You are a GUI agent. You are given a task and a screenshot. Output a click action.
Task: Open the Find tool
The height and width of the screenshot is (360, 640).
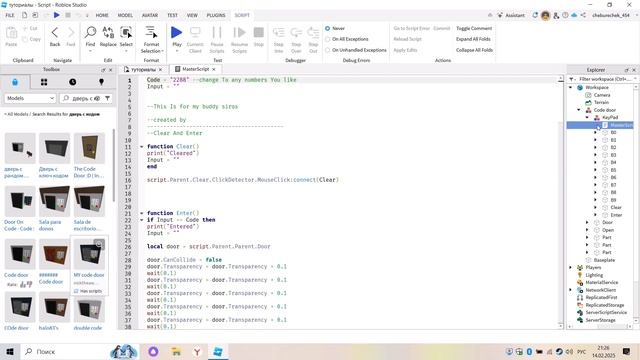click(90, 33)
